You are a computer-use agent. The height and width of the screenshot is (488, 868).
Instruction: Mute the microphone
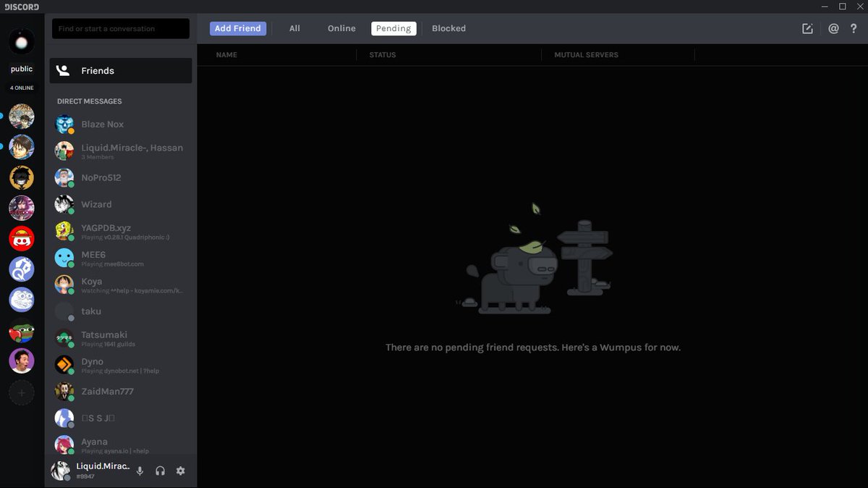click(x=140, y=471)
